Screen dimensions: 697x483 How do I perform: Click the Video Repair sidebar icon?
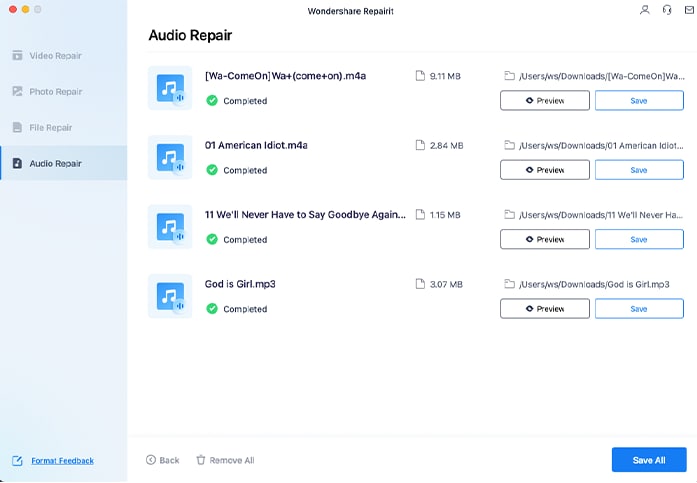pyautogui.click(x=17, y=56)
